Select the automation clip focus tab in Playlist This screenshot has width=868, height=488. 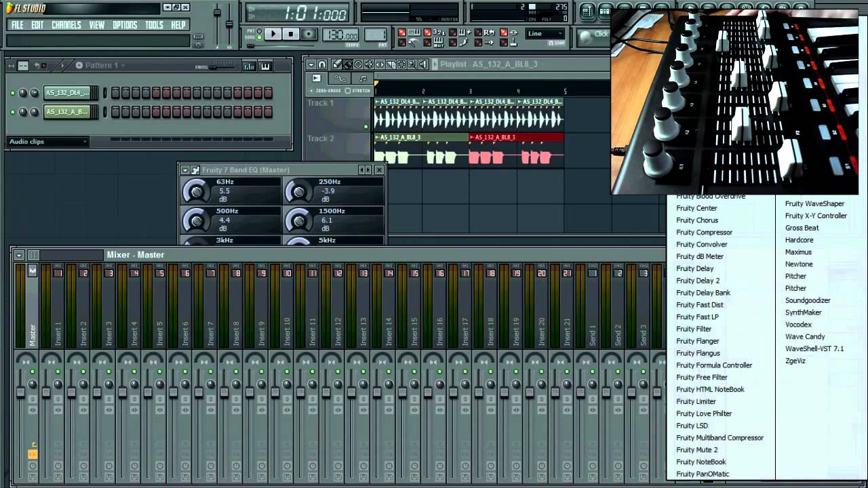[x=340, y=79]
